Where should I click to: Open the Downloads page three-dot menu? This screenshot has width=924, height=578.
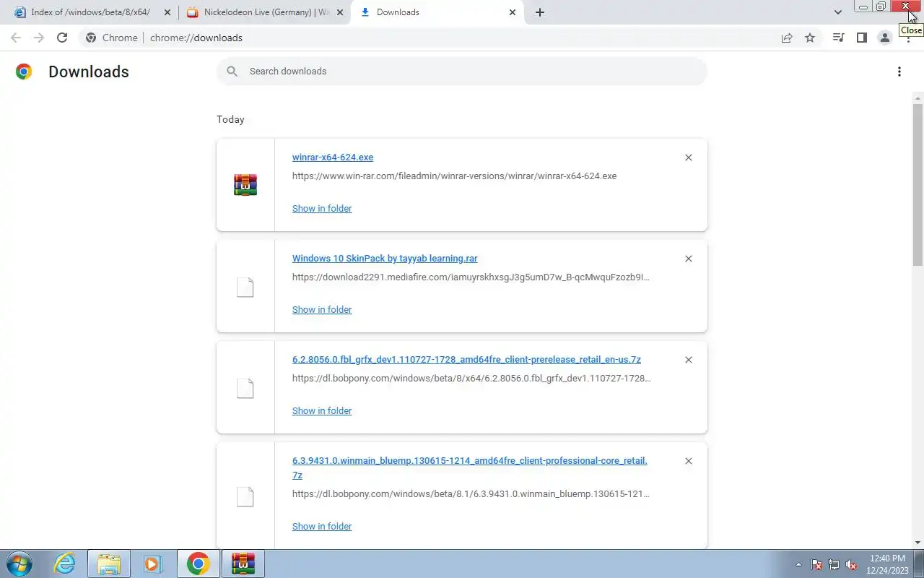pyautogui.click(x=899, y=72)
